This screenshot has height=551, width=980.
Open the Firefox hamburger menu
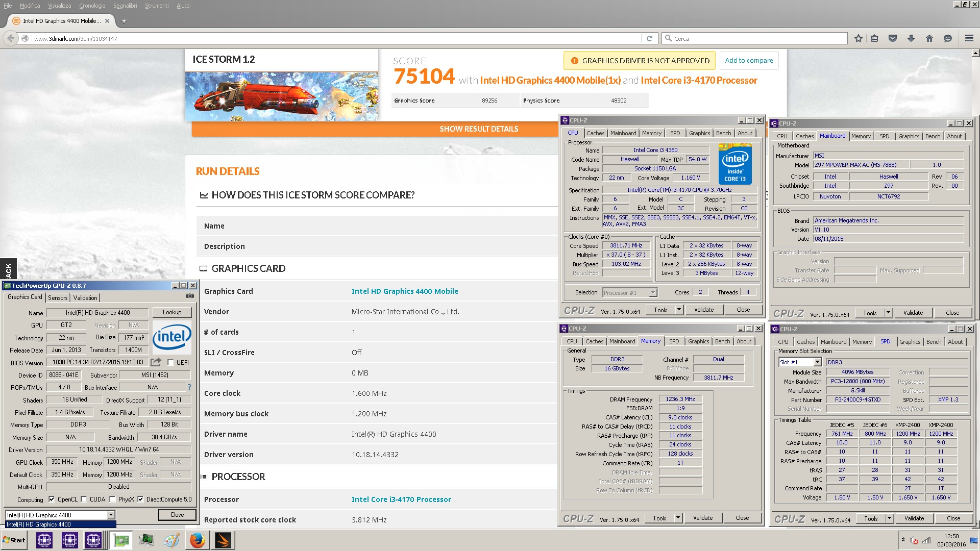pos(969,38)
